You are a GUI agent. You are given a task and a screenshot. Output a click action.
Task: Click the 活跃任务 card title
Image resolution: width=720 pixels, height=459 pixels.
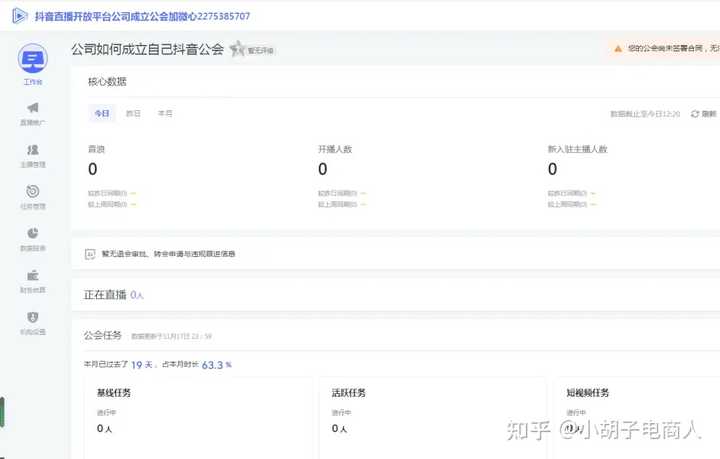tap(349, 393)
